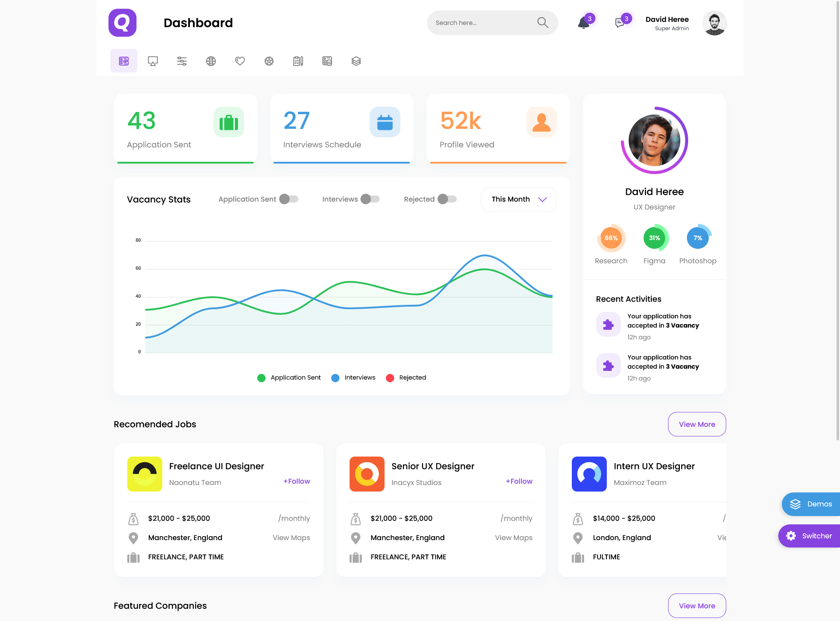The image size is (840, 621).
Task: Select the active Dashboard navigation tab
Action: (124, 61)
